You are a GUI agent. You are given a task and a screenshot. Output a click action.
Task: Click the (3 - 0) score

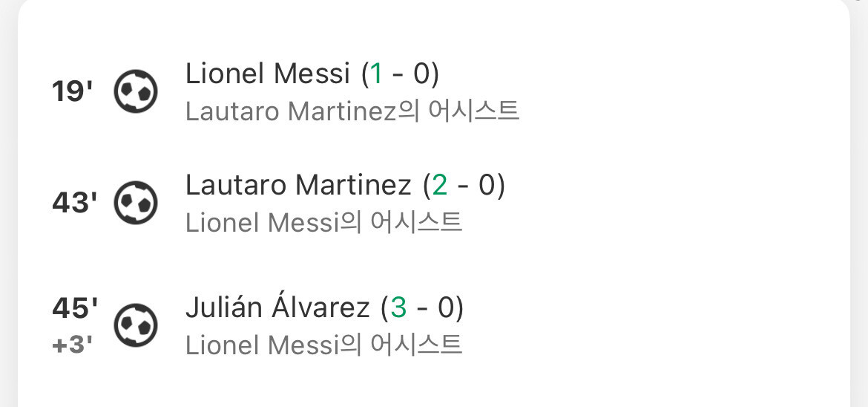pos(421,307)
